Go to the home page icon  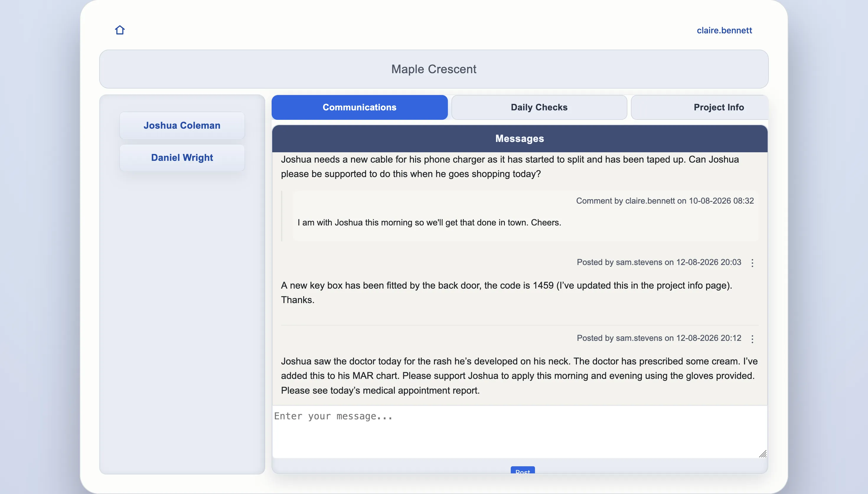tap(120, 30)
